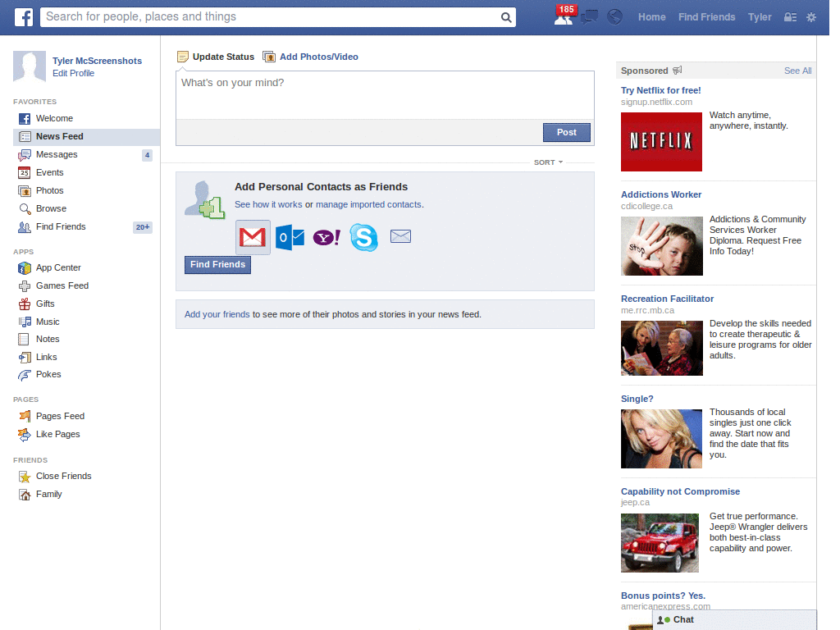This screenshot has height=630, width=840.
Task: Click the red Jeep ad thumbnail
Action: pyautogui.click(x=660, y=543)
